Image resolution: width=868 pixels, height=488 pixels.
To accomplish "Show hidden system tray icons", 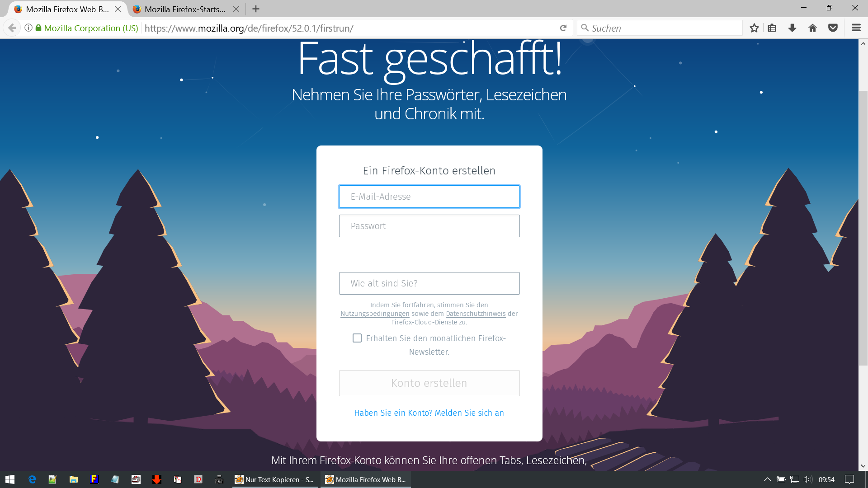I will (x=767, y=479).
